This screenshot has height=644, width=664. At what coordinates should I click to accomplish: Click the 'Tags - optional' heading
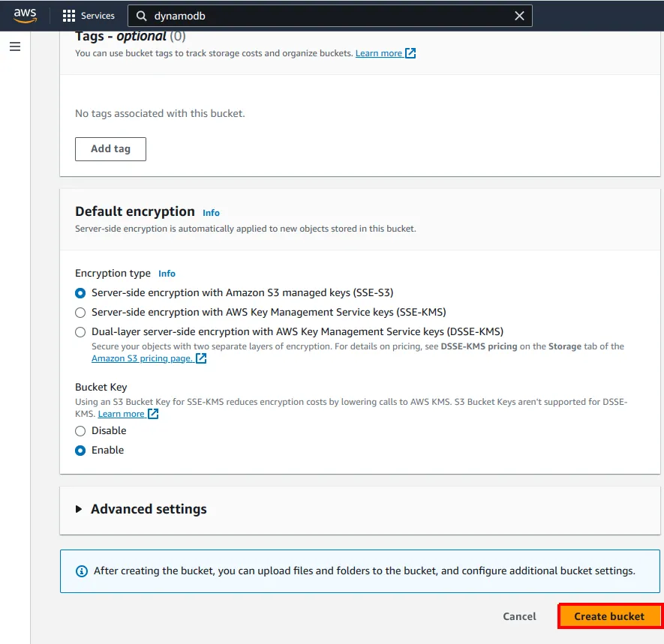pos(121,37)
